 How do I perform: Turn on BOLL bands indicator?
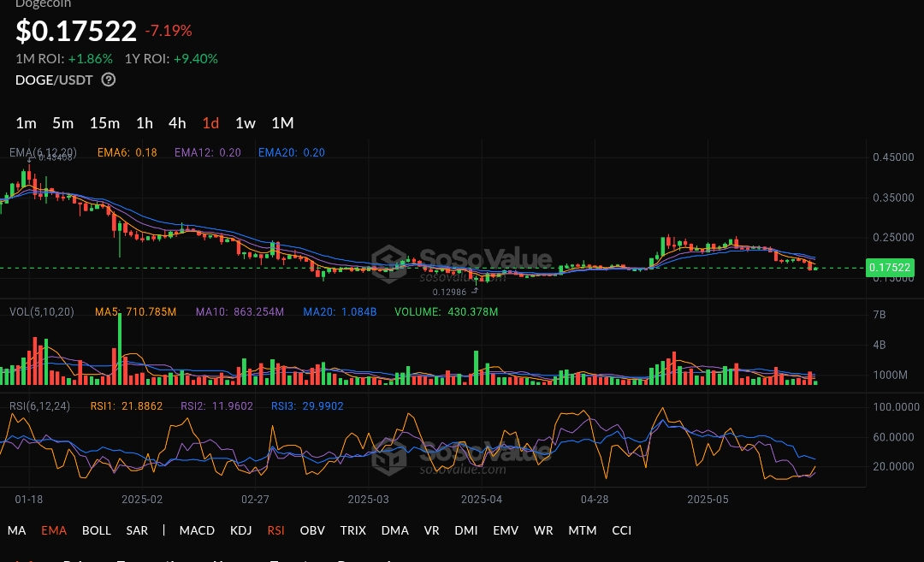coord(97,530)
